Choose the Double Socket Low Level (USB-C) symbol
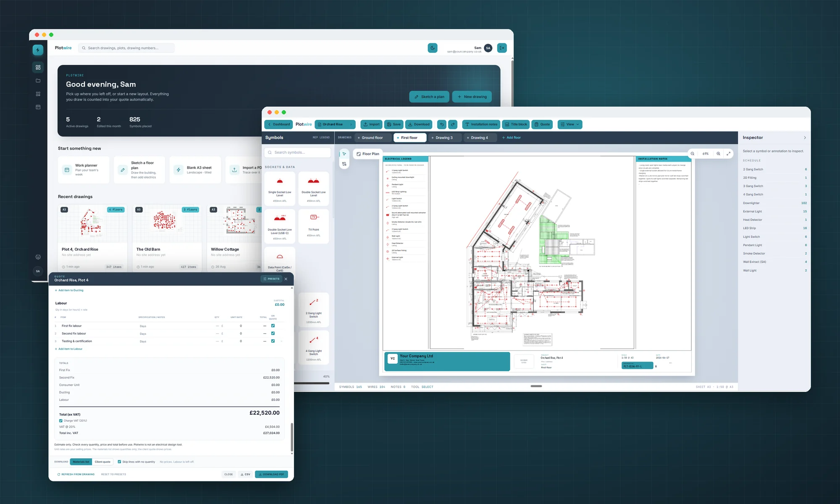The width and height of the screenshot is (840, 504). click(x=280, y=226)
